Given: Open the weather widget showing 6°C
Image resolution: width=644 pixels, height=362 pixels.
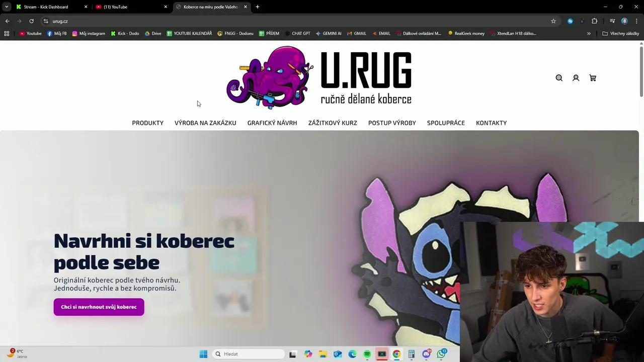Looking at the screenshot, I should (17, 353).
